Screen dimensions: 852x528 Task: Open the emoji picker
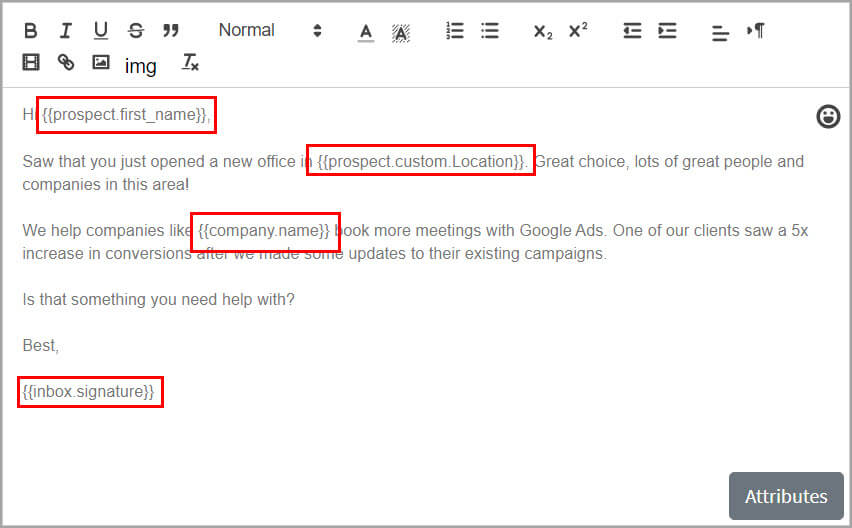[828, 117]
